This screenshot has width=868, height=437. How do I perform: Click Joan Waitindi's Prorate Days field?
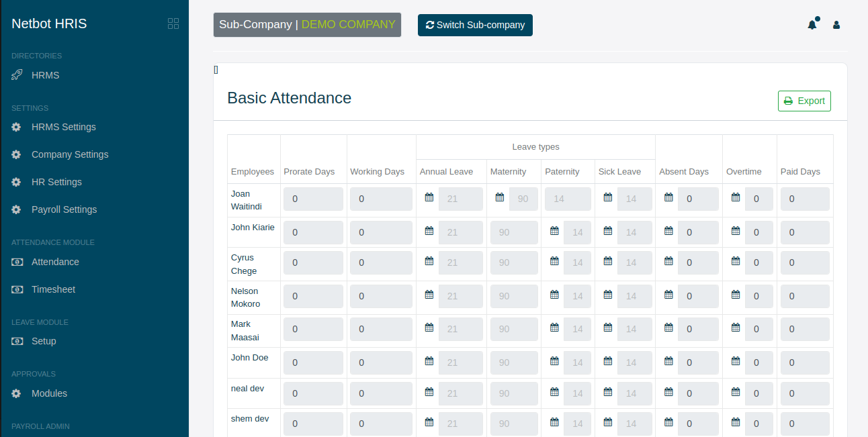tap(313, 199)
